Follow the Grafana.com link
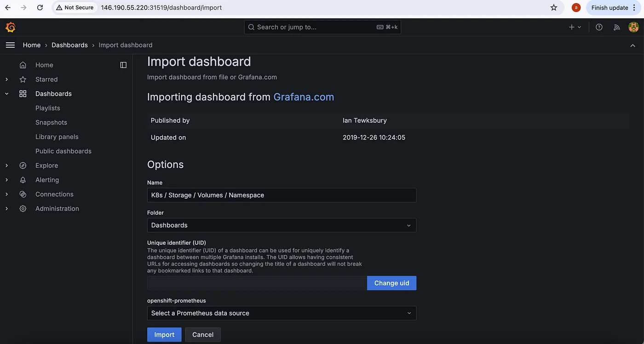This screenshot has height=344, width=644. click(x=304, y=97)
